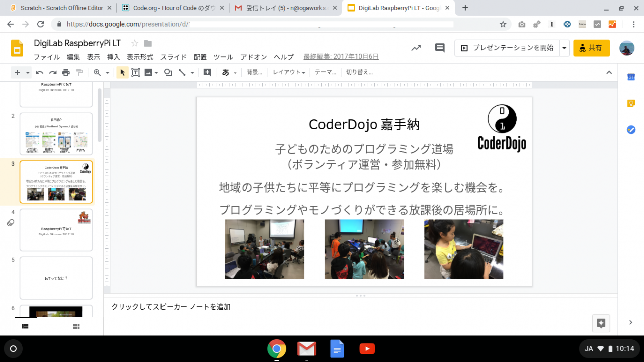Screen dimensions: 644x362
Task: Open the 配置 menu
Action: pos(200,57)
